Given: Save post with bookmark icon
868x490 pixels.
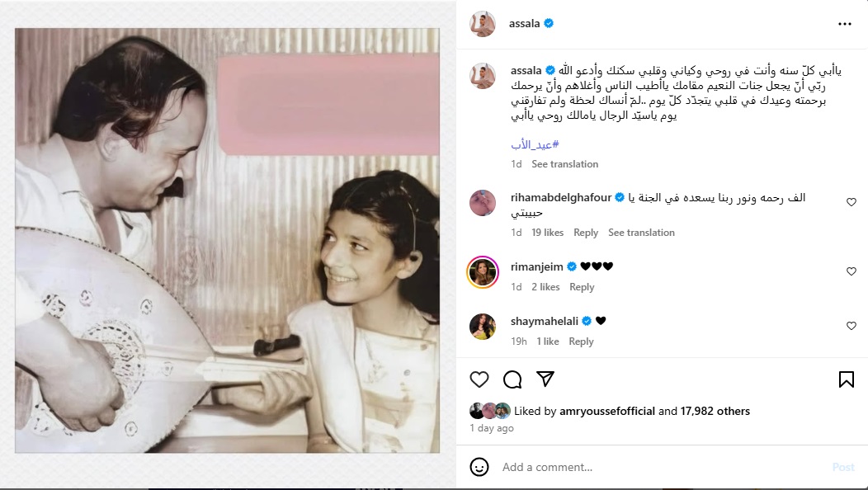Looking at the screenshot, I should coord(846,379).
